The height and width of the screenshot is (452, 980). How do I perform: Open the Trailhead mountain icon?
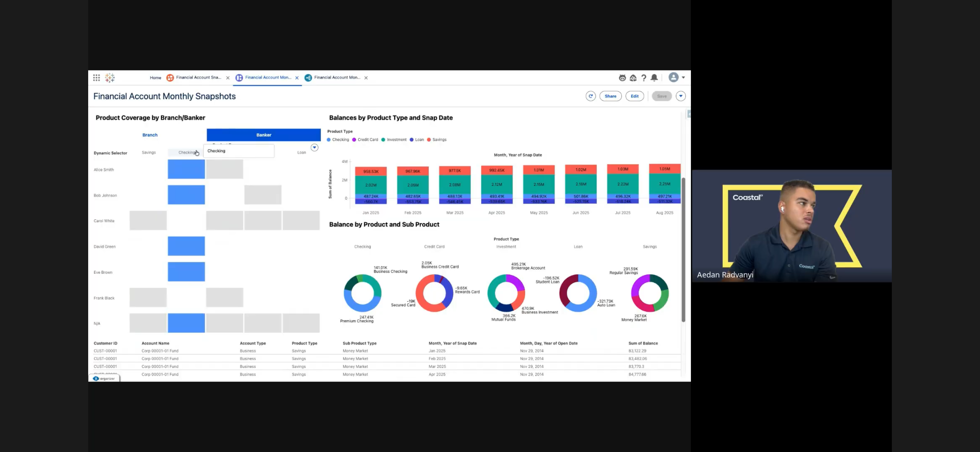pos(633,78)
